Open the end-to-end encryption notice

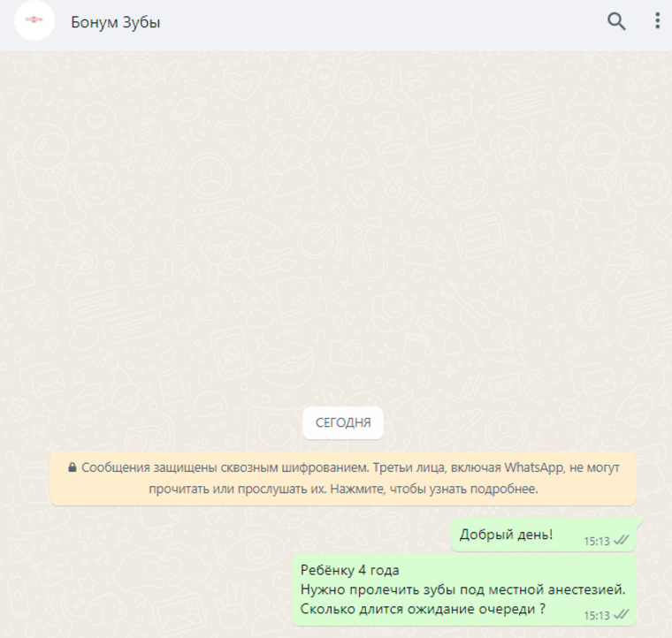tap(343, 478)
